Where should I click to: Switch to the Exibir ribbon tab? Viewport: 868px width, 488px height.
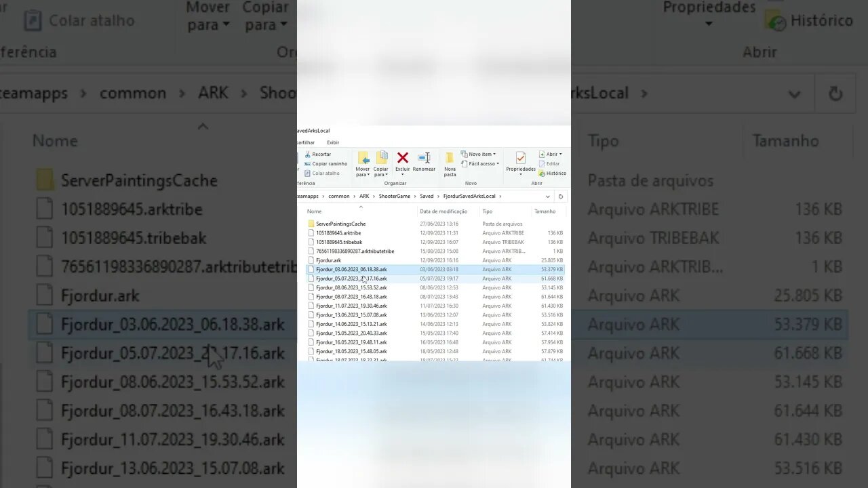(333, 142)
